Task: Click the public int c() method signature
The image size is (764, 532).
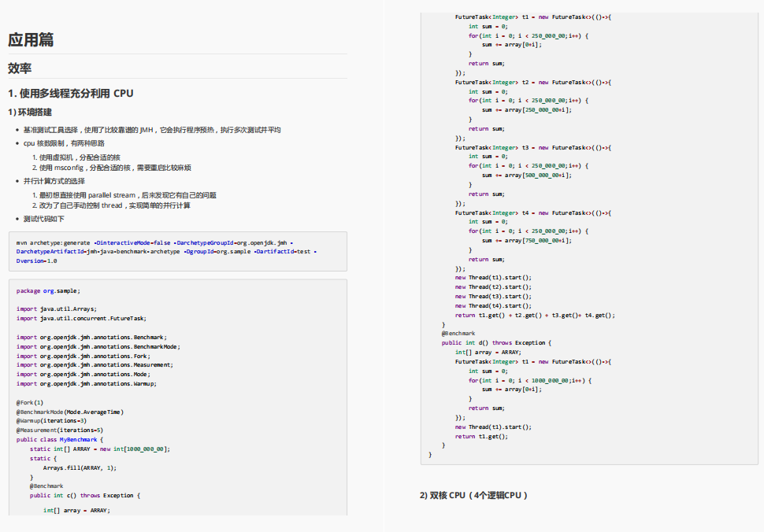Action: (85, 496)
